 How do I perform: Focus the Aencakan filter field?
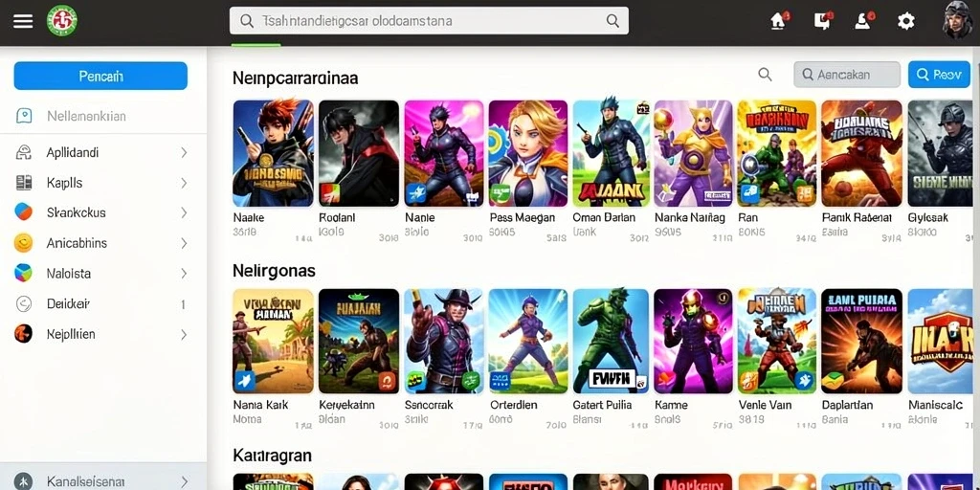847,75
